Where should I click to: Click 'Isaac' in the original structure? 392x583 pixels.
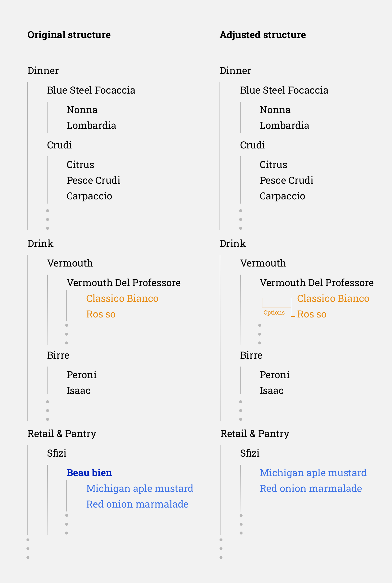coord(78,390)
